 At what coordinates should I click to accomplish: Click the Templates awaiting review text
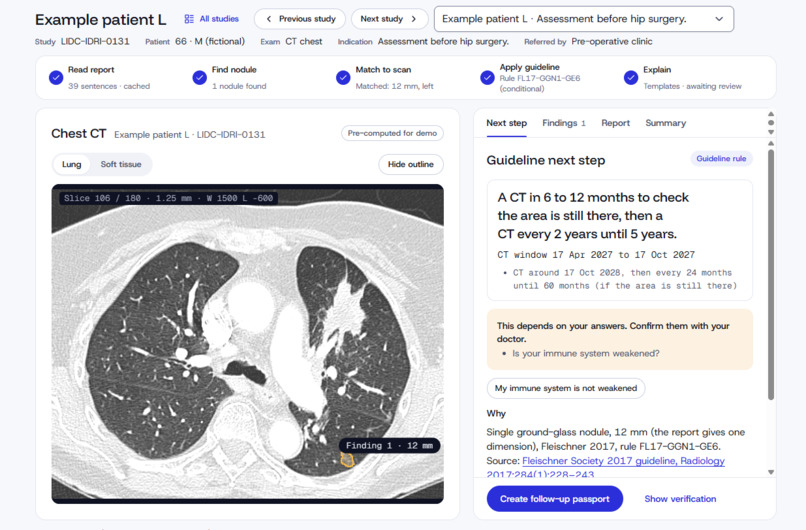click(x=692, y=86)
